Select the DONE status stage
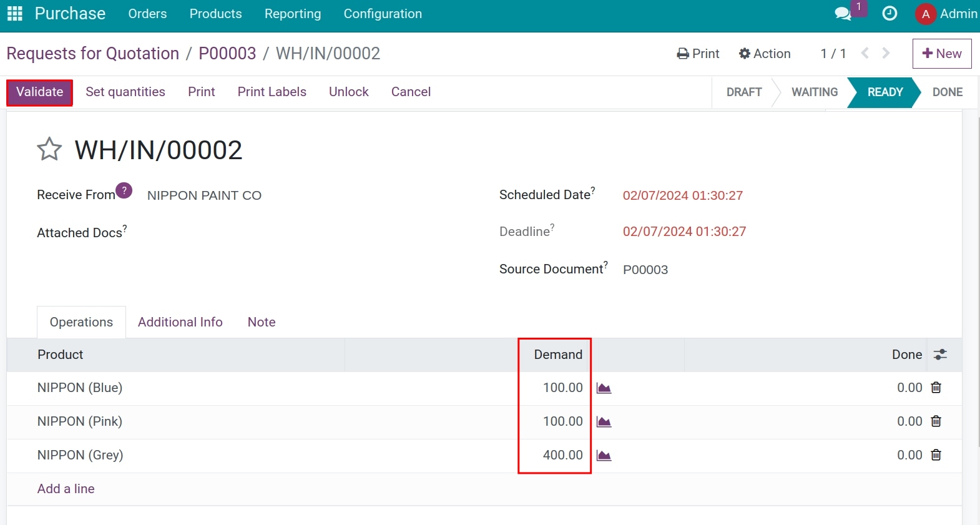This screenshot has width=980, height=525. point(948,92)
